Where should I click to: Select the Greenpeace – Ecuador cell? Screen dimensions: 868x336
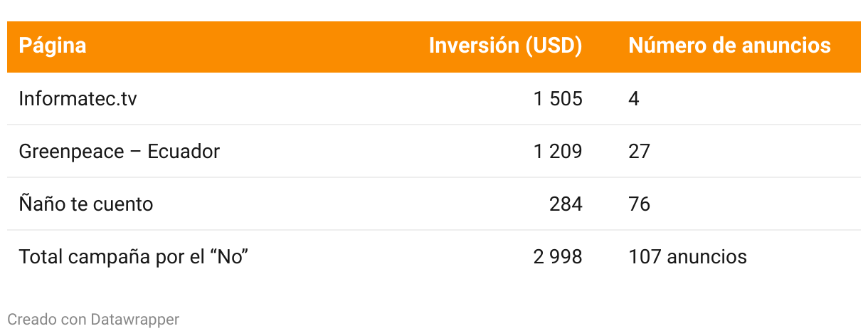(x=119, y=151)
